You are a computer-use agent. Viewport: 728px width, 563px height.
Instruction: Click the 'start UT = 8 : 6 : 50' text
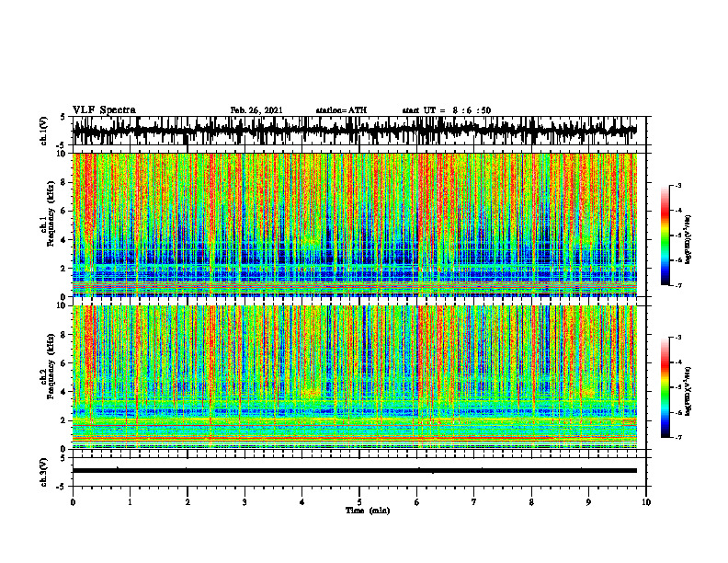coord(446,110)
